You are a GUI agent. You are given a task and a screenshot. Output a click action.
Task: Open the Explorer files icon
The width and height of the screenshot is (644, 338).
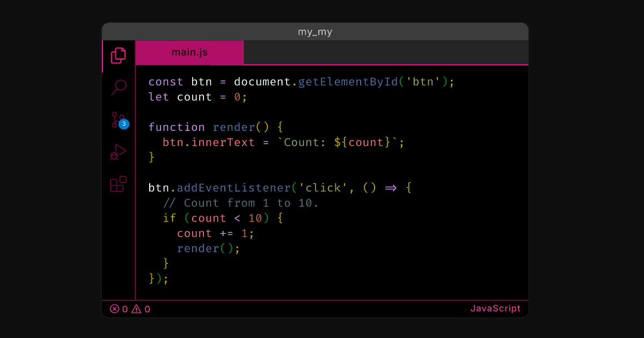click(x=118, y=56)
